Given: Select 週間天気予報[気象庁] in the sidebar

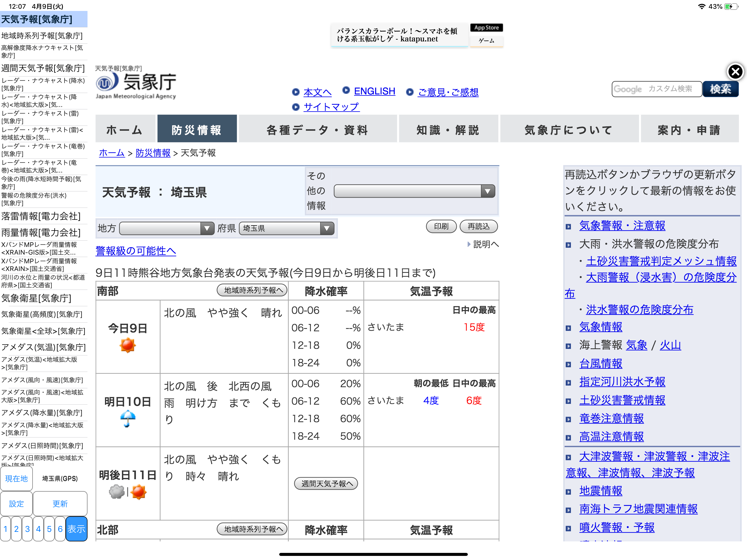Looking at the screenshot, I should [43, 68].
